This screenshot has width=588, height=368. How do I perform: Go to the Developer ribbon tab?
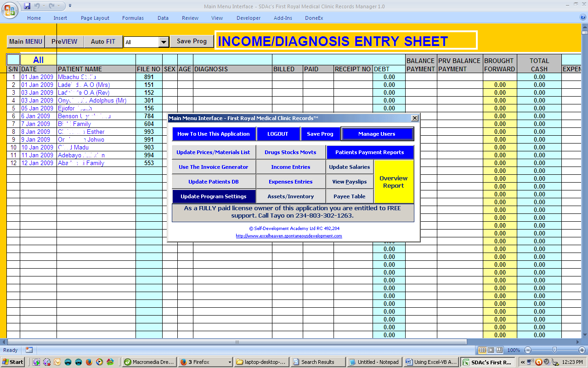pos(249,18)
